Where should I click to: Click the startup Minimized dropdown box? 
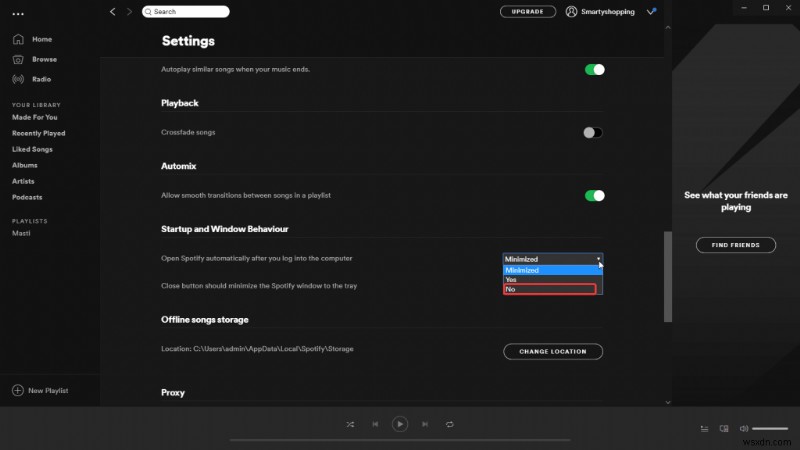[x=553, y=259]
